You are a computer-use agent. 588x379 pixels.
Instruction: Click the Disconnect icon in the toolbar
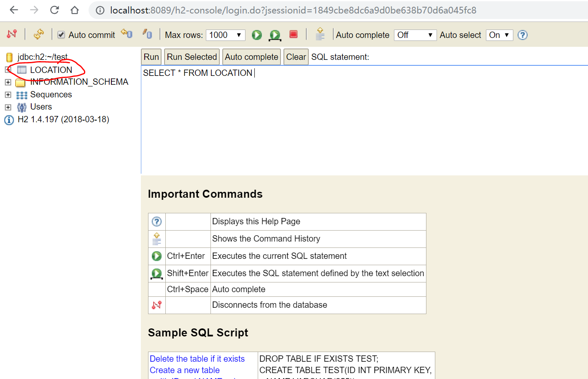tap(12, 34)
